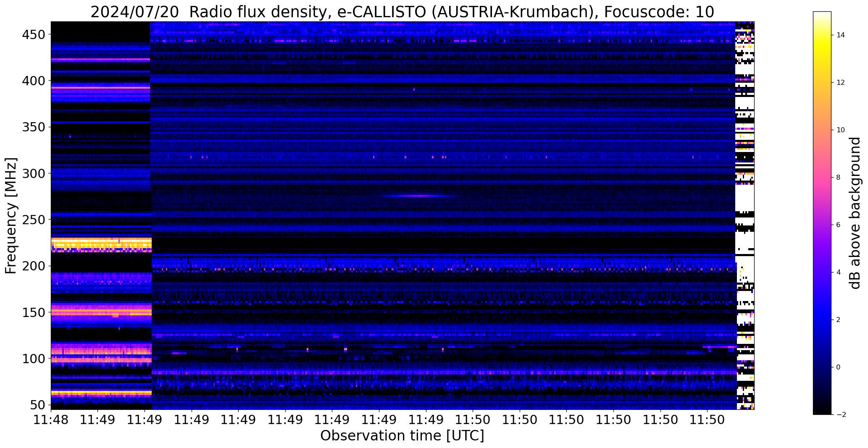This screenshot has width=868, height=448.
Task: Click the colorbar tick value 12
Action: point(841,82)
